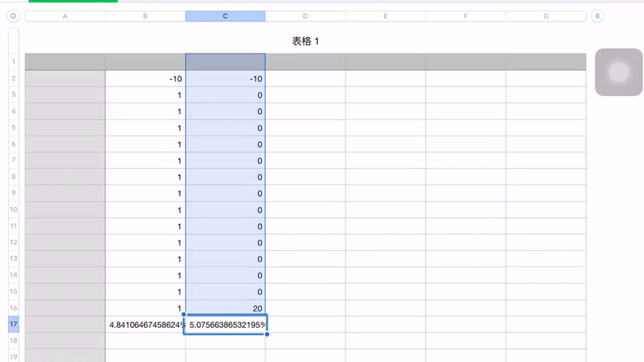
Task: Select cell C15 containing 0
Action: point(225,292)
